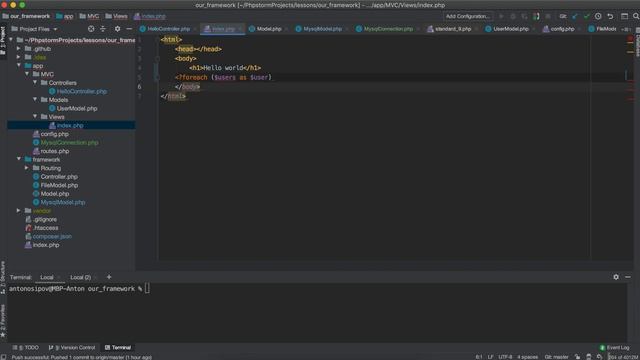
Task: Click the collapse all icon in Project panel
Action: click(x=103, y=29)
